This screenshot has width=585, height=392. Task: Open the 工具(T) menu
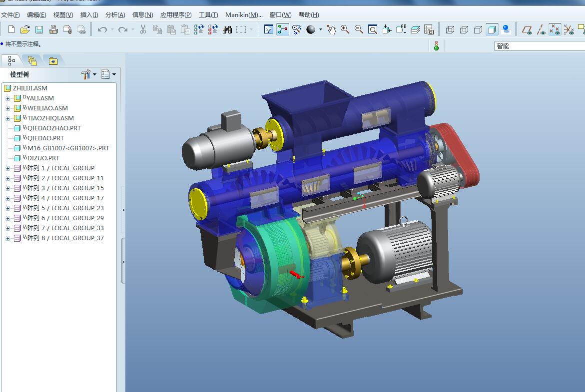click(x=208, y=15)
